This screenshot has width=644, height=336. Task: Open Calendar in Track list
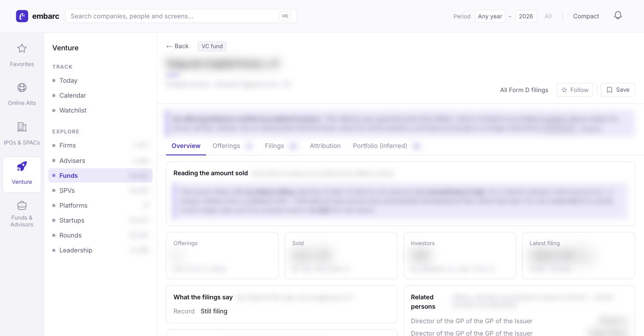coord(100,96)
